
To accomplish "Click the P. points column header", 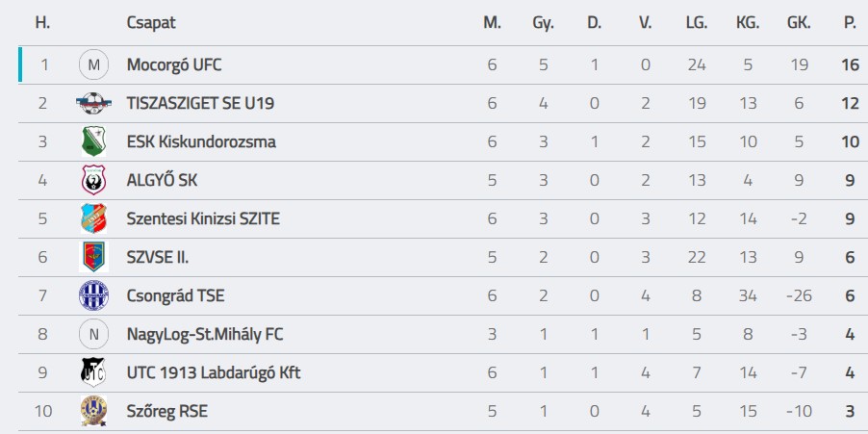I will (x=850, y=23).
